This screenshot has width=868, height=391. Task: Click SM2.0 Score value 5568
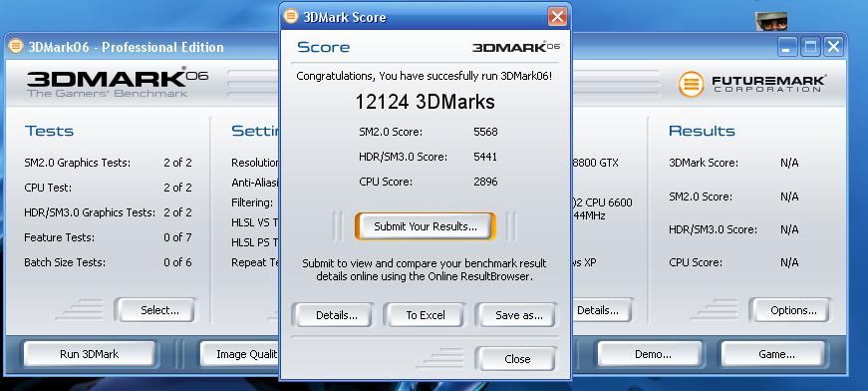pos(485,132)
